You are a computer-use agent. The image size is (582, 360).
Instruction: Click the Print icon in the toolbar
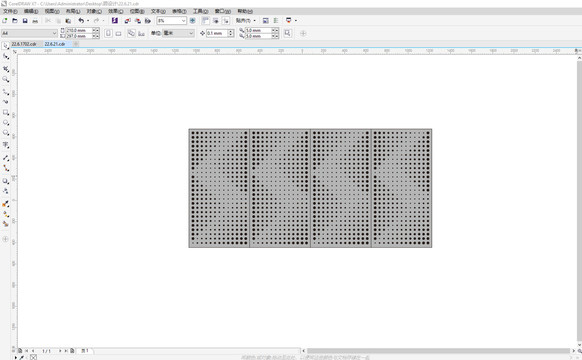point(35,21)
